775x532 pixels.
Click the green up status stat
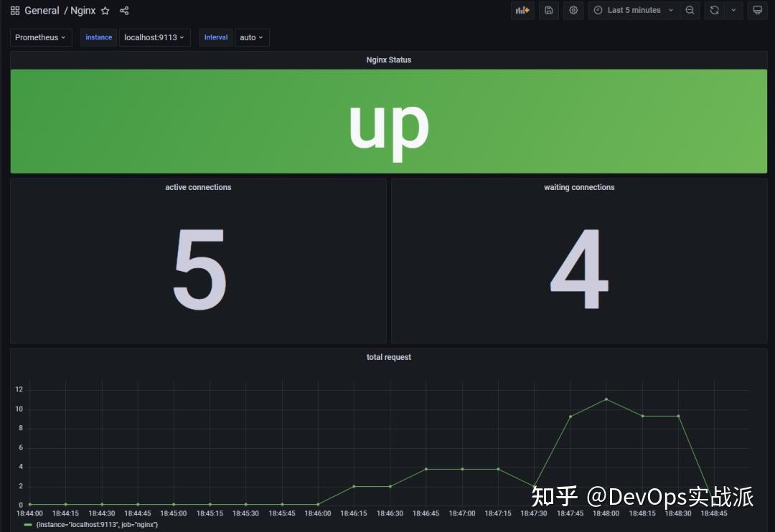coord(388,121)
